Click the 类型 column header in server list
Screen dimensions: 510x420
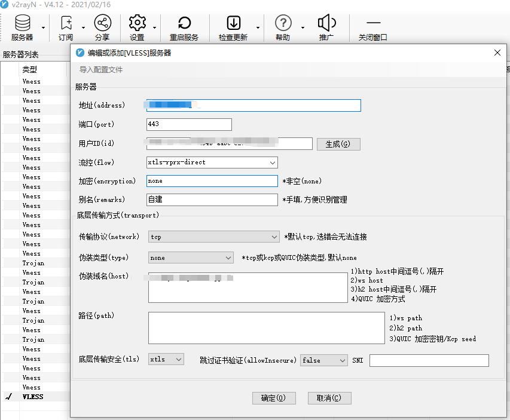(x=29, y=69)
